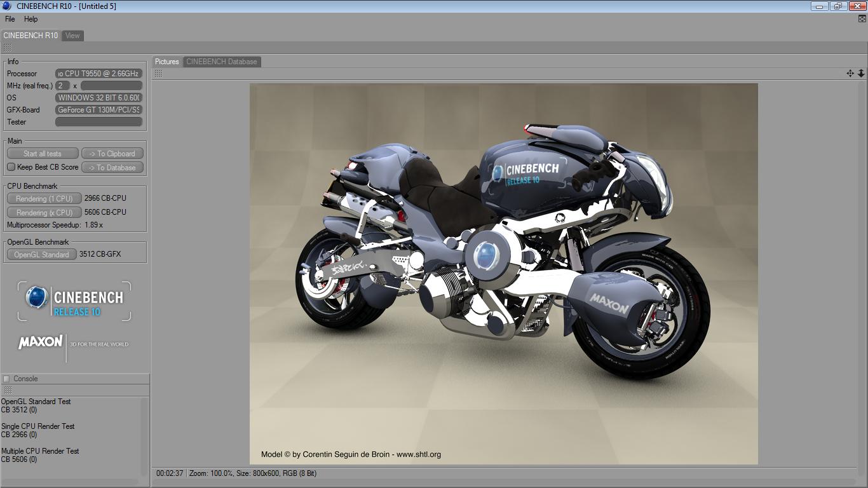This screenshot has width=868, height=488.
Task: Click the To Clipboard button
Action: tap(112, 154)
